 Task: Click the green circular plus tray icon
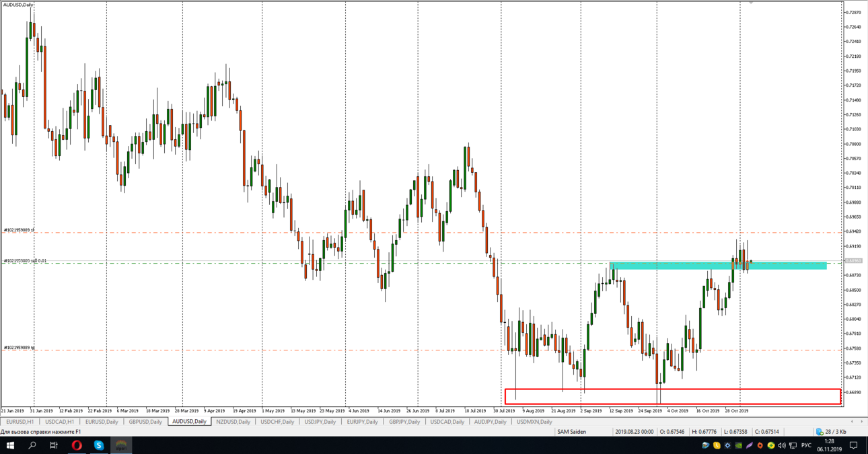[x=770, y=445]
